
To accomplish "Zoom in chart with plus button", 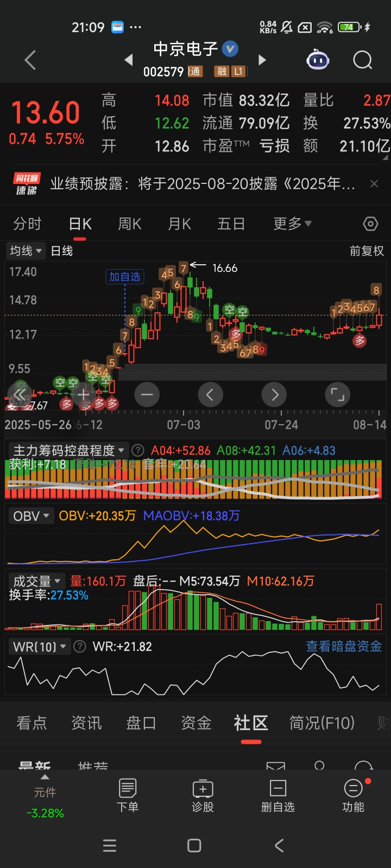I will coord(83,394).
